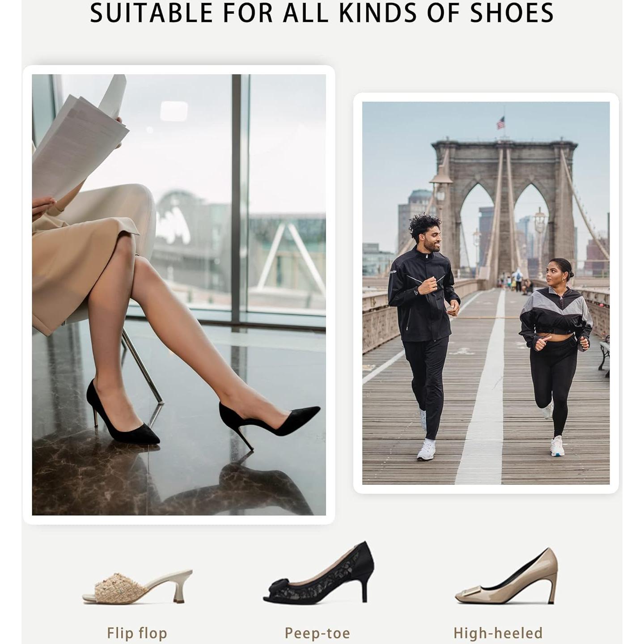644x644 pixels.
Task: Click the heading 'Suitable for all kinds of shoes'
Action: coord(322,13)
